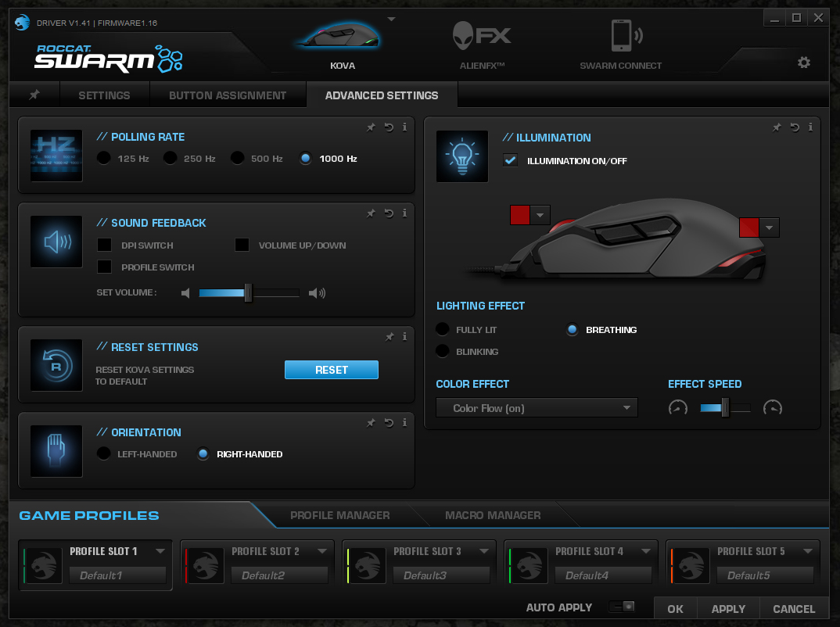The width and height of the screenshot is (840, 627).
Task: Click the red scroll wheel color swatch
Action: click(520, 215)
